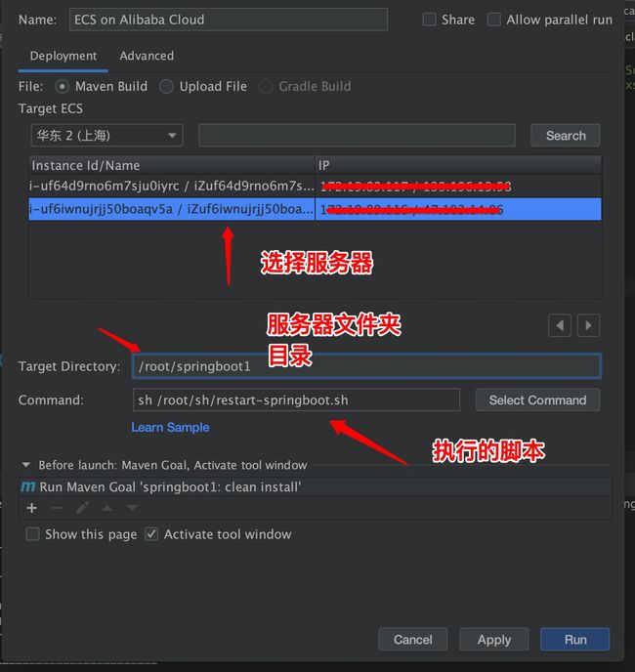The width and height of the screenshot is (635, 672).
Task: Remove the before-launch task with minus icon
Action: pyautogui.click(x=57, y=508)
